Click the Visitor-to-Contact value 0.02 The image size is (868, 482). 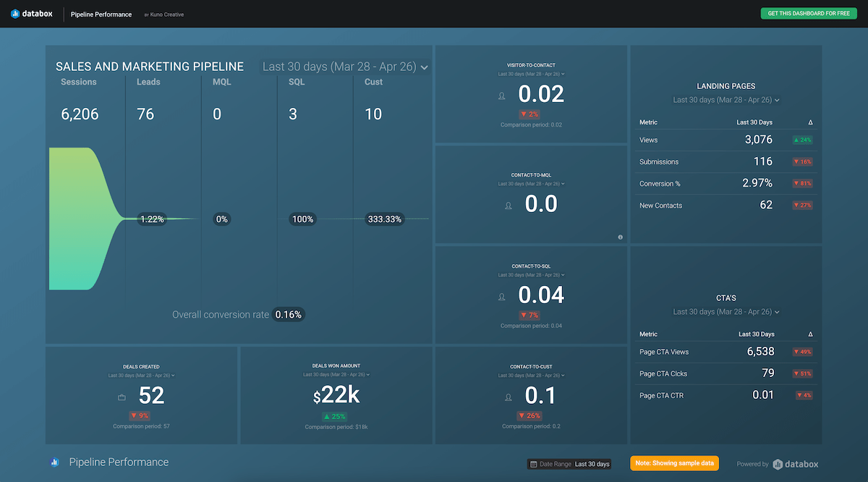541,94
